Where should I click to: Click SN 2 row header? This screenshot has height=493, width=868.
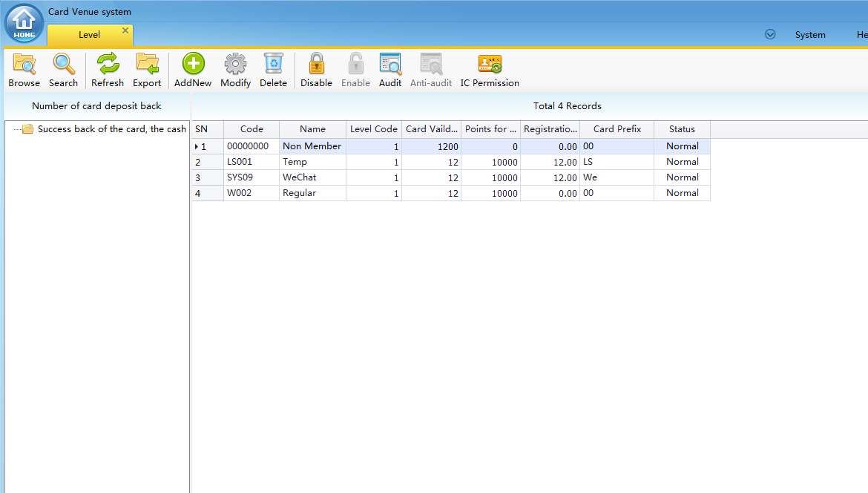click(208, 162)
